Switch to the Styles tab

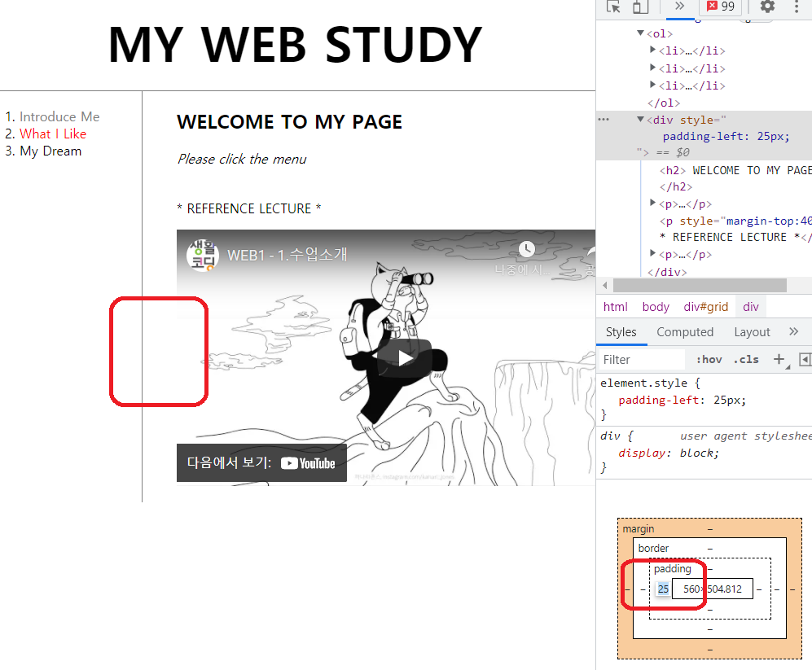pyautogui.click(x=621, y=332)
